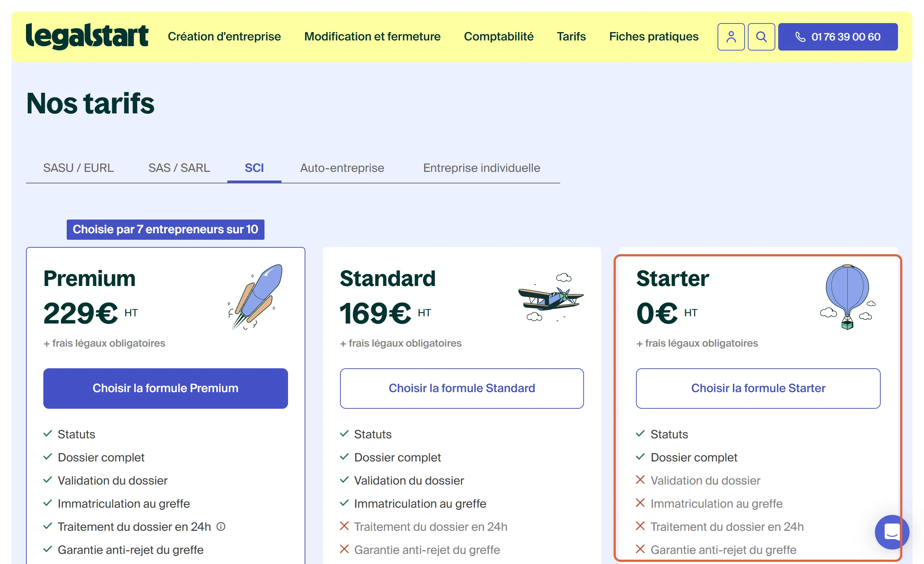Switch to Entreprise individuelle tab
This screenshot has height=564, width=924.
click(x=481, y=168)
